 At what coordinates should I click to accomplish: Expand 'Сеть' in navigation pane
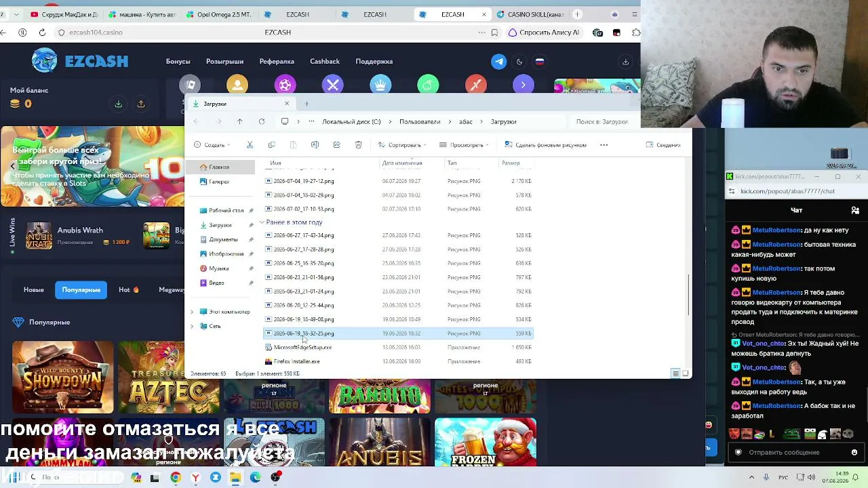[192, 327]
